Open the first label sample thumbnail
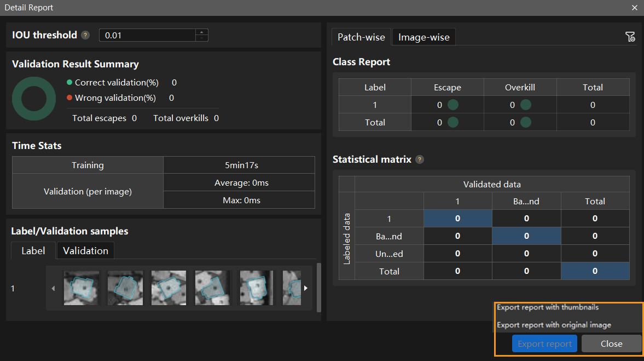644x361 pixels. pos(82,288)
